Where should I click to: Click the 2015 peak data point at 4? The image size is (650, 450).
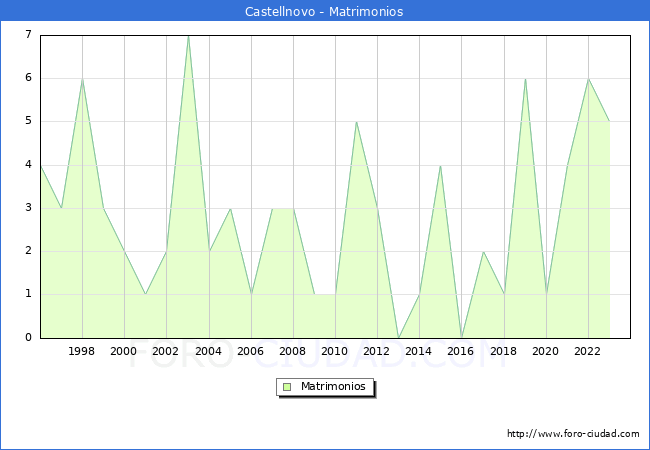440,166
